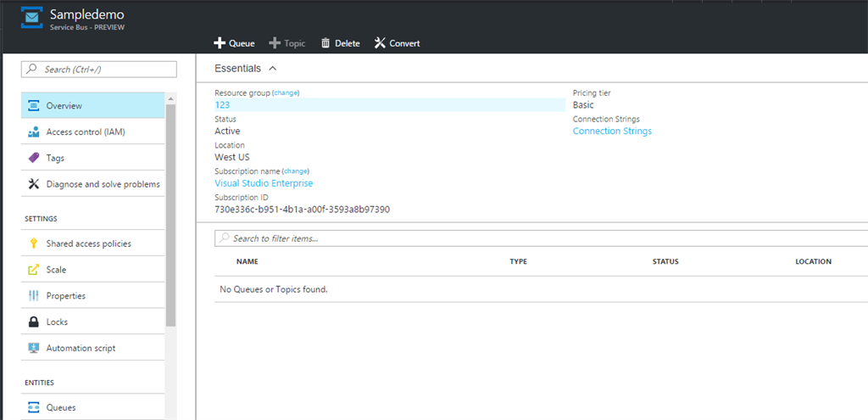Screen dimensions: 868x420
Task: Click the Locks padlock icon
Action: click(x=34, y=322)
